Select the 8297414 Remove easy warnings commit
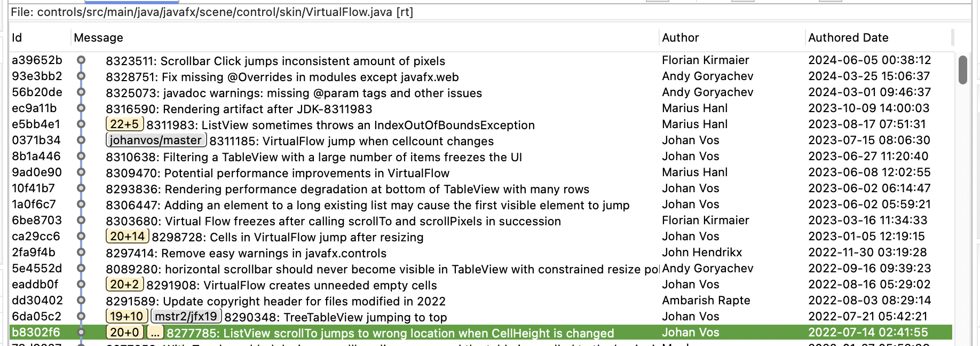Screen dimensions: 980x346 coord(246,253)
